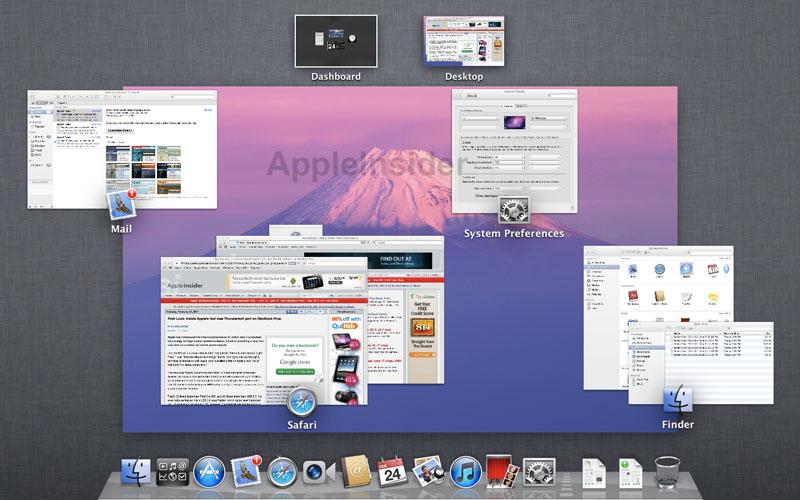Select the System Preferences window

[514, 151]
